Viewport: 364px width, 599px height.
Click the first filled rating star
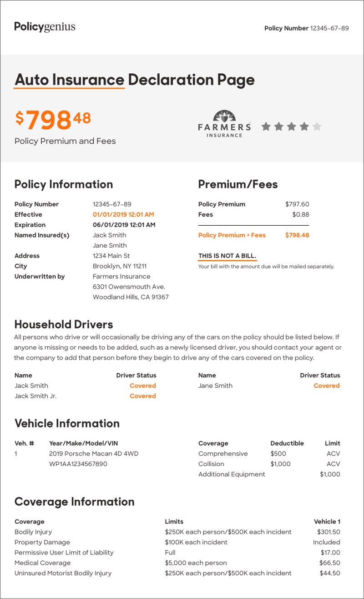pyautogui.click(x=266, y=127)
